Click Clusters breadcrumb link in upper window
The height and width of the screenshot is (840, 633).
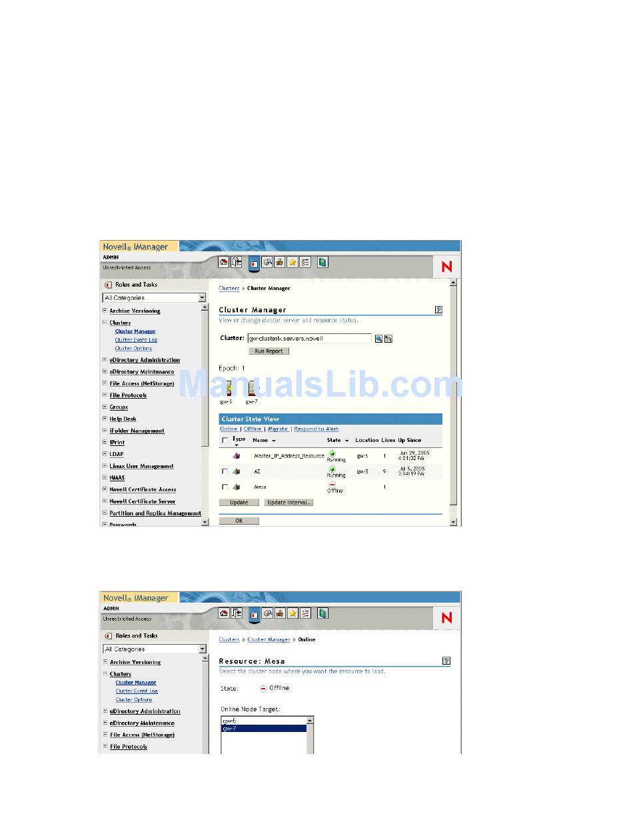point(229,289)
